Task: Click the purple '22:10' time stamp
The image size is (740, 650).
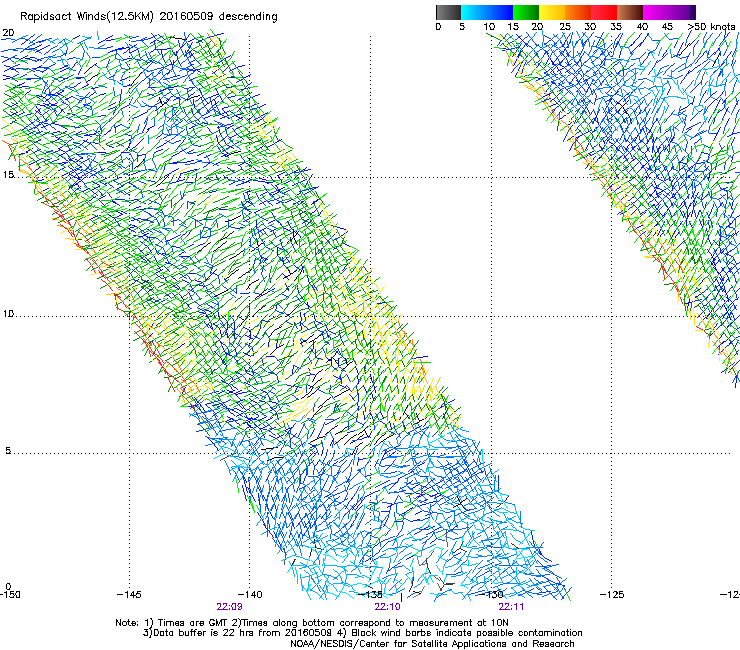Action: click(387, 607)
